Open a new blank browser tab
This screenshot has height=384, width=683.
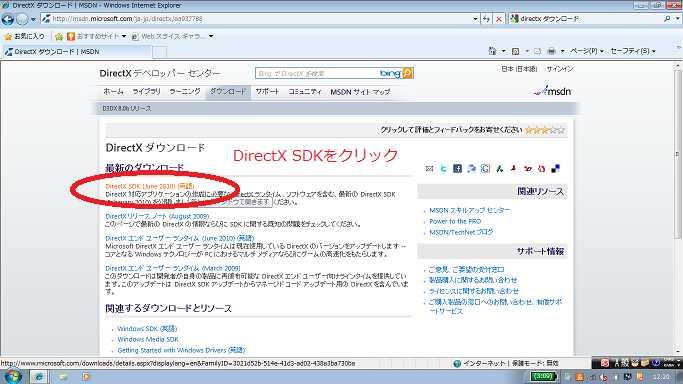pos(160,52)
